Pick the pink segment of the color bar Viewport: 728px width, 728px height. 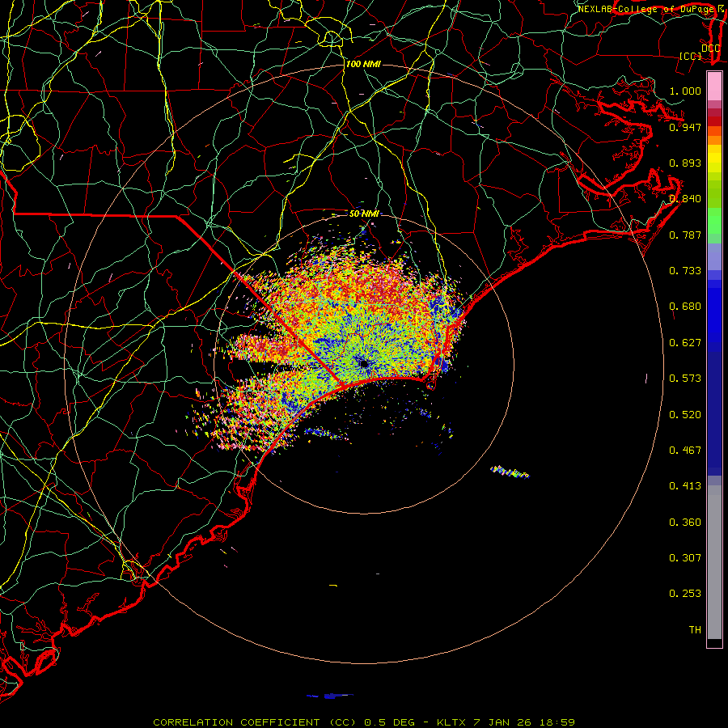[x=714, y=87]
